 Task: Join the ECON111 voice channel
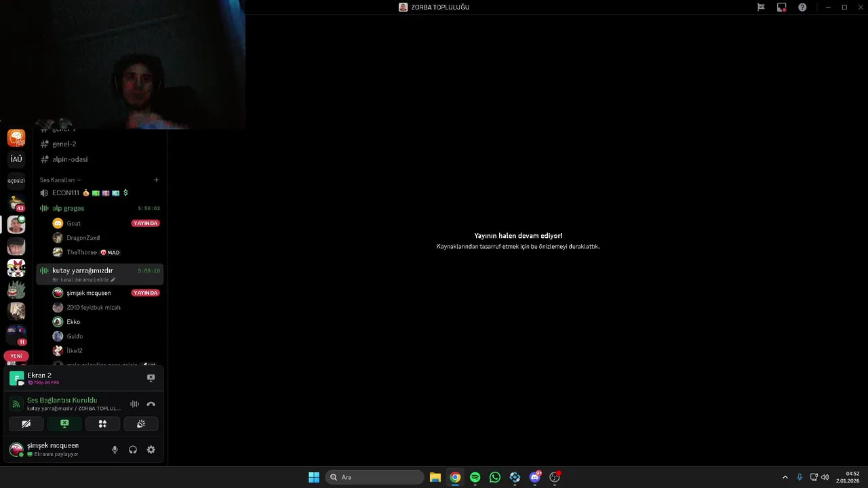100,193
